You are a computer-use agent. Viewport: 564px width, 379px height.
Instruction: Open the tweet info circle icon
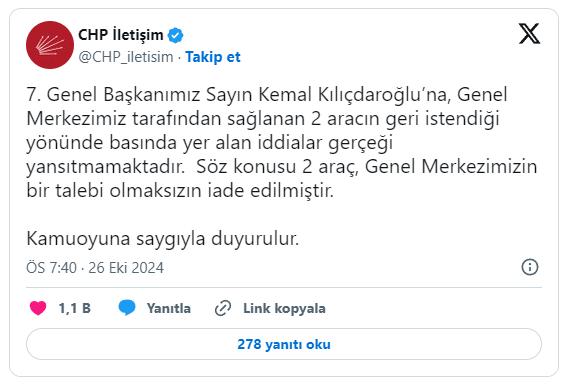(530, 267)
